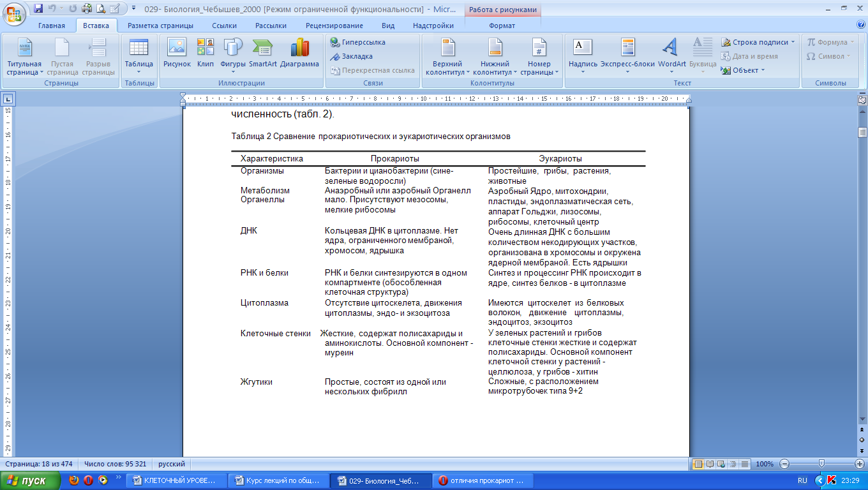
Task: Open Word Help question mark icon
Action: click(861, 25)
